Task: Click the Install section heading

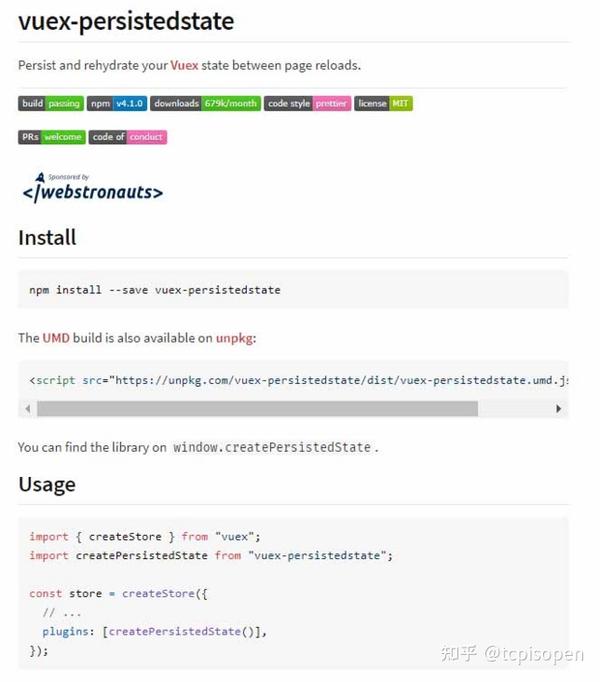Action: click(47, 238)
